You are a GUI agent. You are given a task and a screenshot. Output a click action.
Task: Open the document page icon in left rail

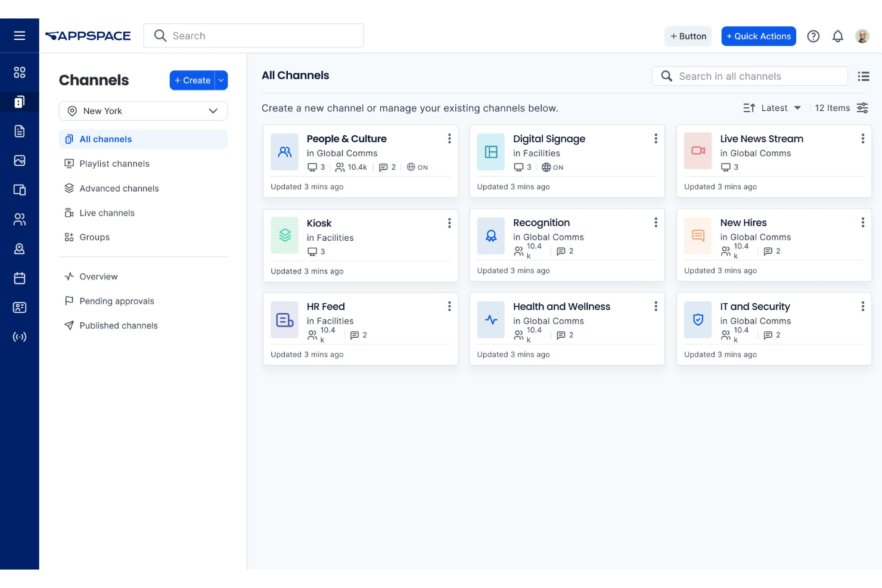click(20, 131)
